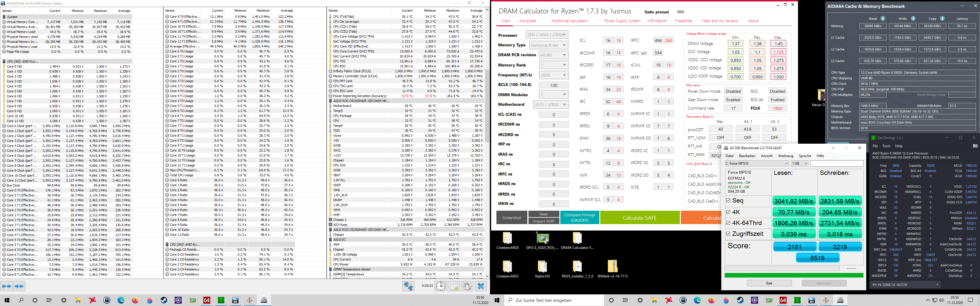Toggle the Seq test checkbox
Screen dimensions: 980x306
tap(728, 201)
